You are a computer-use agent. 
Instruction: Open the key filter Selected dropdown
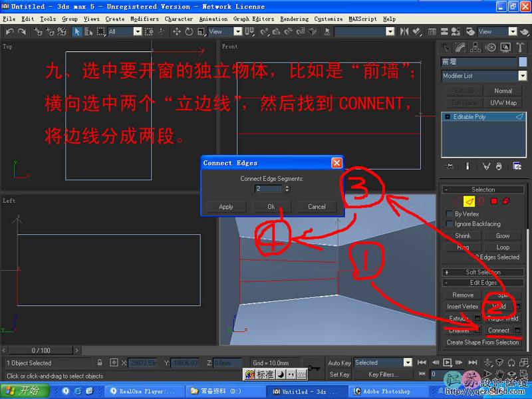[x=383, y=362]
